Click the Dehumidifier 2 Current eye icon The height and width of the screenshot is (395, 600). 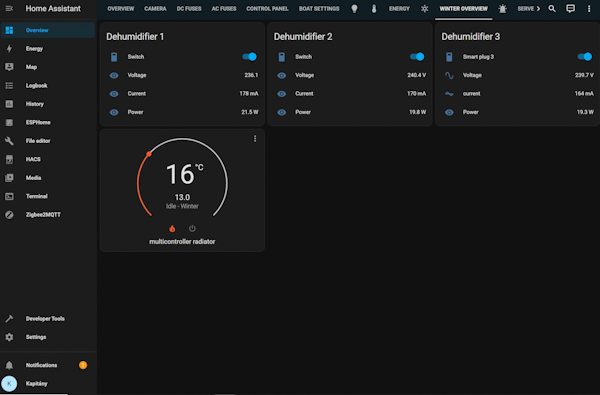(282, 94)
